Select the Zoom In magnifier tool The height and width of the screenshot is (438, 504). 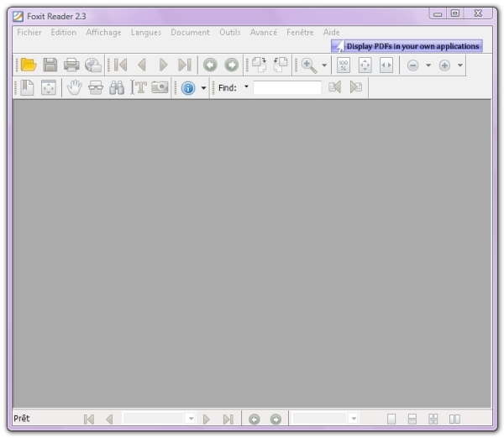click(x=309, y=65)
